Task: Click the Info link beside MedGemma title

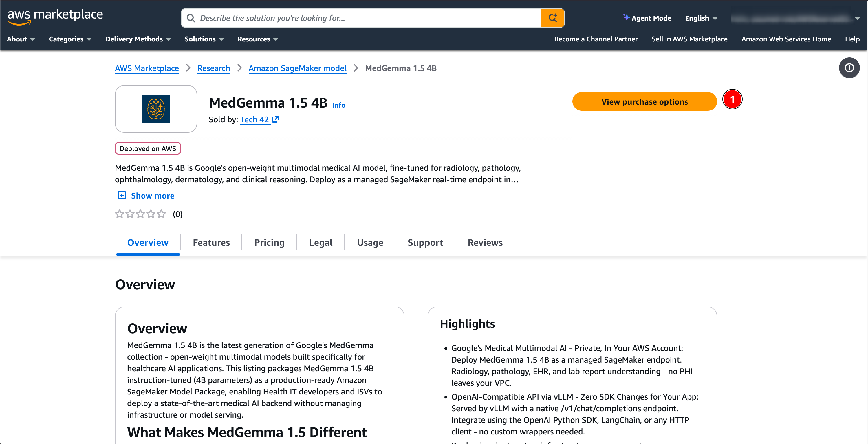Action: 339,105
